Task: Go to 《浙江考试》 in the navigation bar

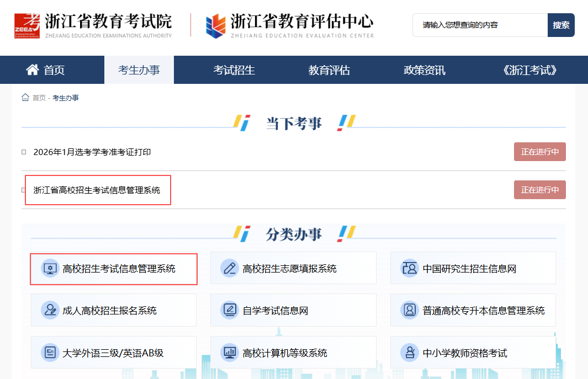Action: pyautogui.click(x=530, y=70)
